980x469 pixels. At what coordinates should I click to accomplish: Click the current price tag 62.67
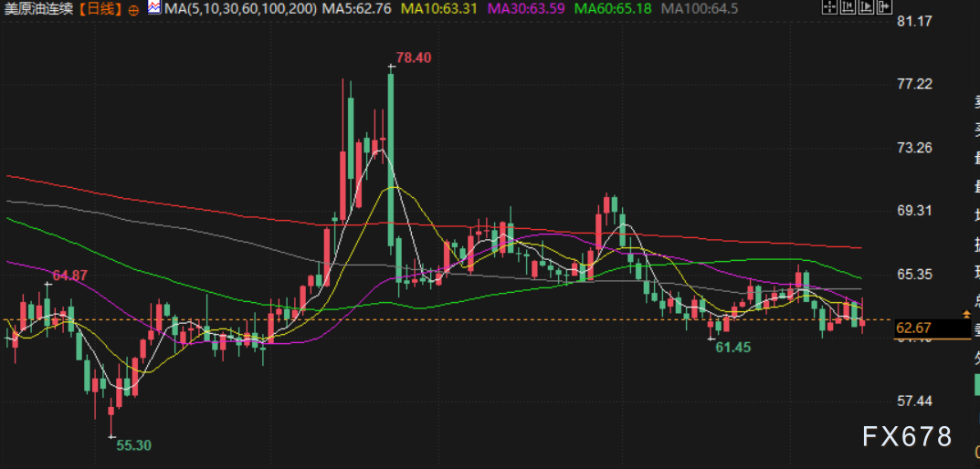click(913, 328)
